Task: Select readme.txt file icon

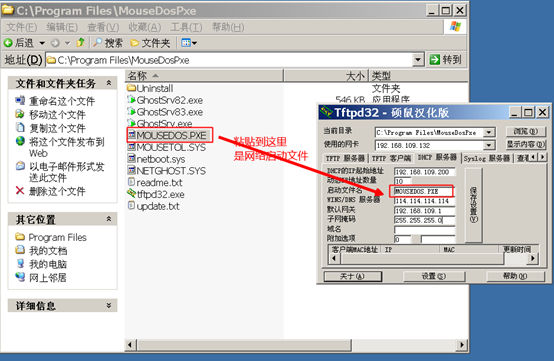Action: [x=131, y=182]
